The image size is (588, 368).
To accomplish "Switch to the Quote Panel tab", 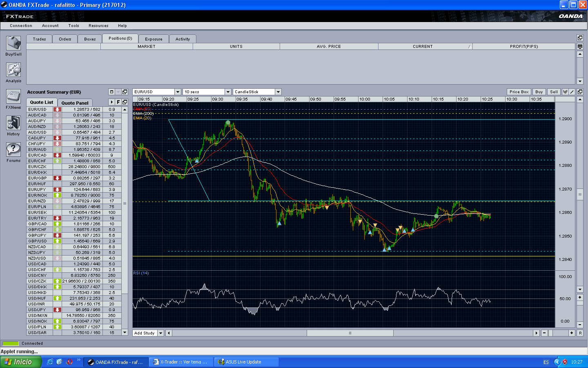I will [75, 103].
